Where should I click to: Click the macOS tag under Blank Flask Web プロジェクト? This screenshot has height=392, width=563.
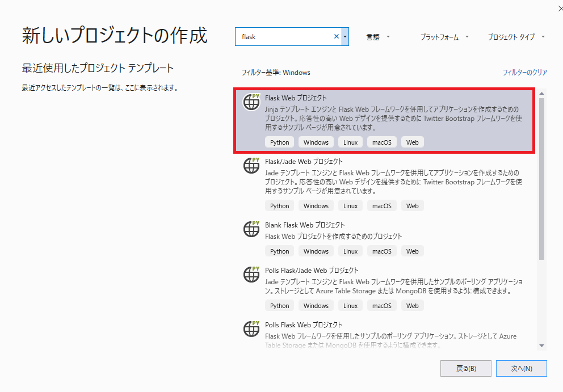(x=382, y=251)
